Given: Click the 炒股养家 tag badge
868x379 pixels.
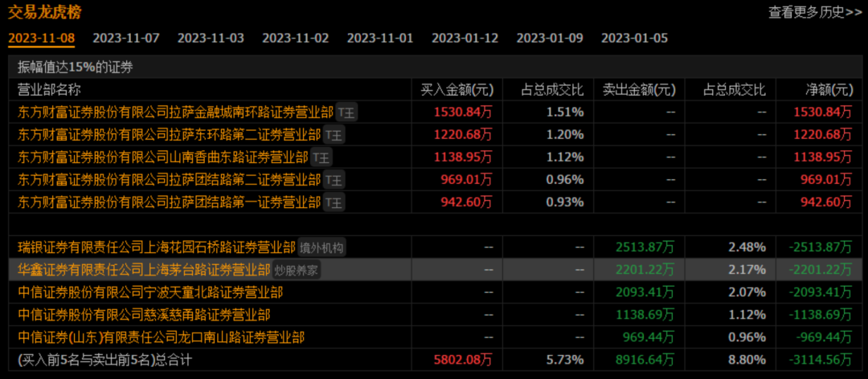Looking at the screenshot, I should (296, 270).
